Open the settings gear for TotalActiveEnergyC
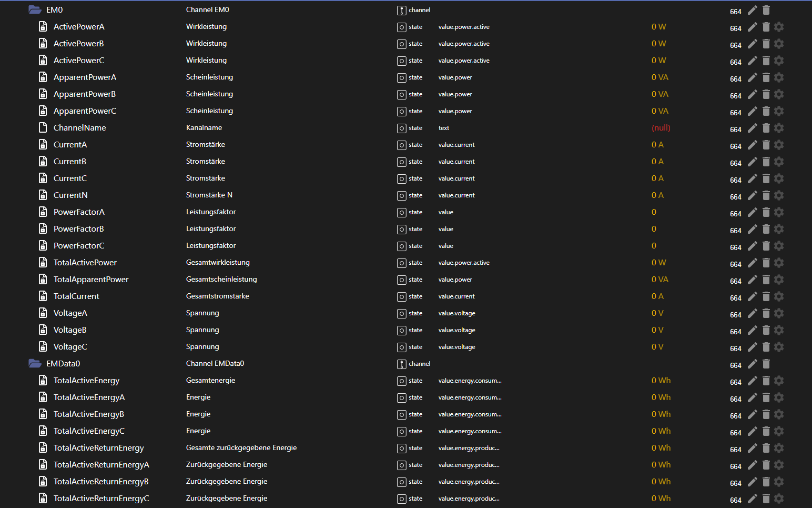 click(x=779, y=431)
